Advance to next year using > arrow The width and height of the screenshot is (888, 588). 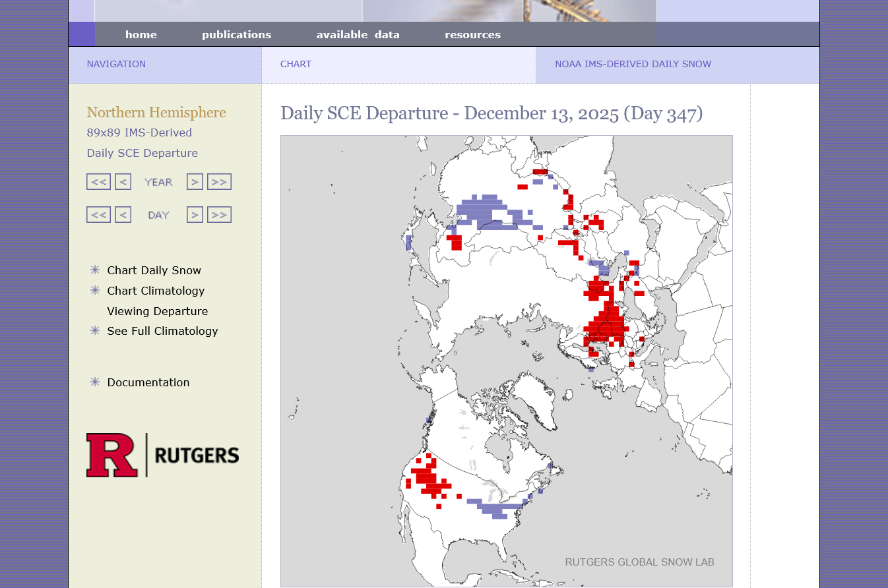[195, 182]
